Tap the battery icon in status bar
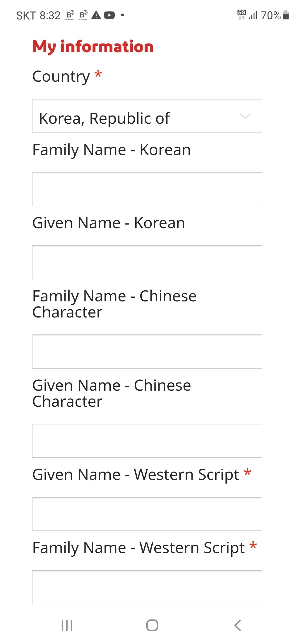 click(286, 15)
